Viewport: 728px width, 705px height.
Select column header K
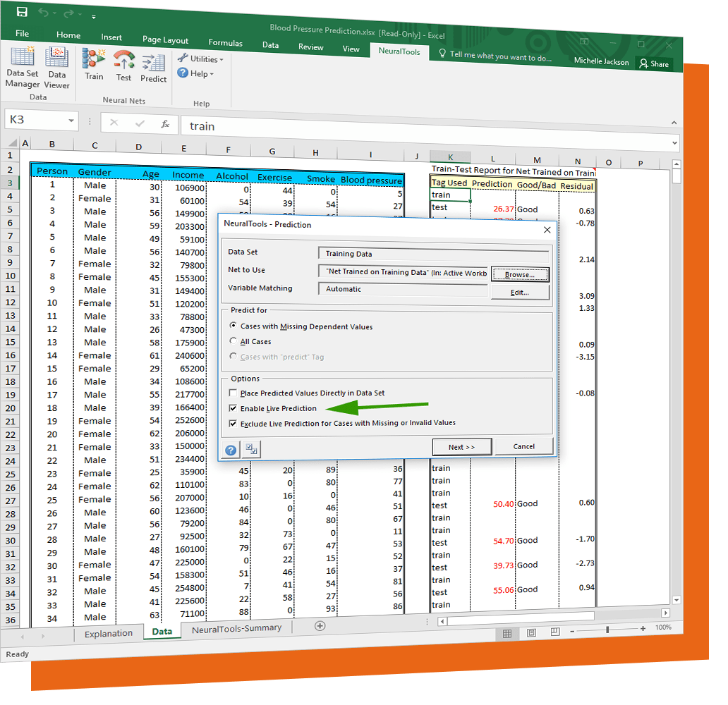(450, 157)
